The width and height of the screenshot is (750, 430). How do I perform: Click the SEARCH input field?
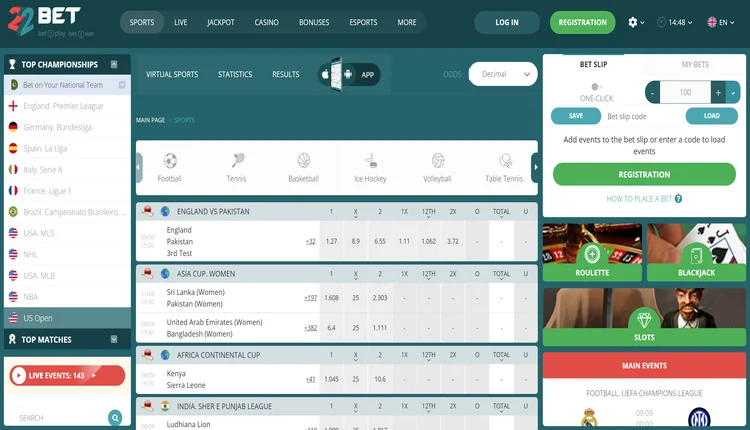pos(60,418)
